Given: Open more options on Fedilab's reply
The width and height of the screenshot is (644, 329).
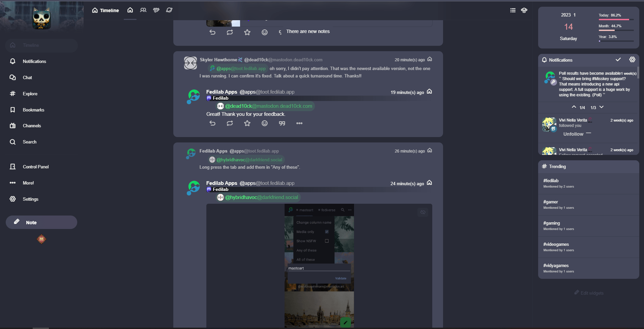Looking at the screenshot, I should pyautogui.click(x=299, y=123).
